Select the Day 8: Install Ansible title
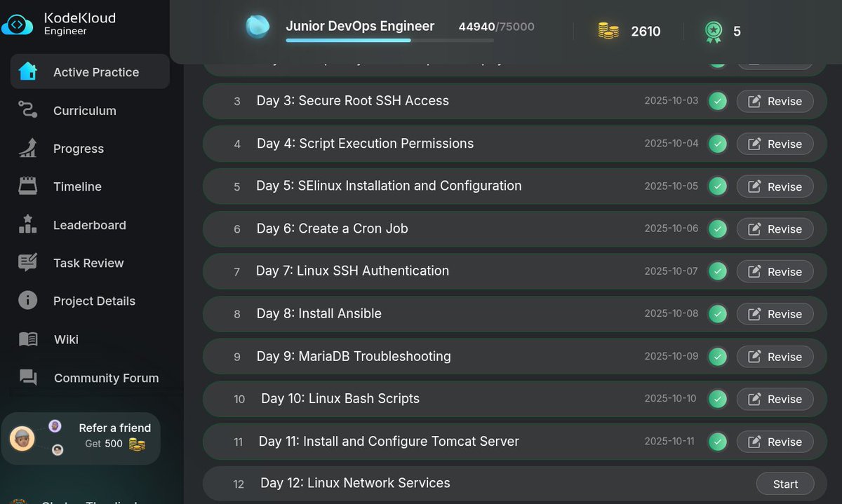 319,313
